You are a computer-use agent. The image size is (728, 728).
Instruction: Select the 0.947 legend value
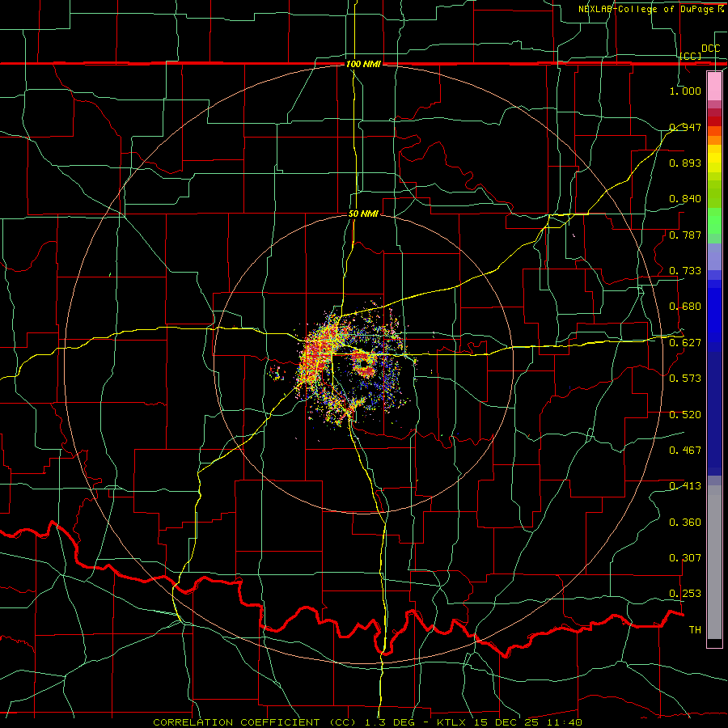(685, 127)
